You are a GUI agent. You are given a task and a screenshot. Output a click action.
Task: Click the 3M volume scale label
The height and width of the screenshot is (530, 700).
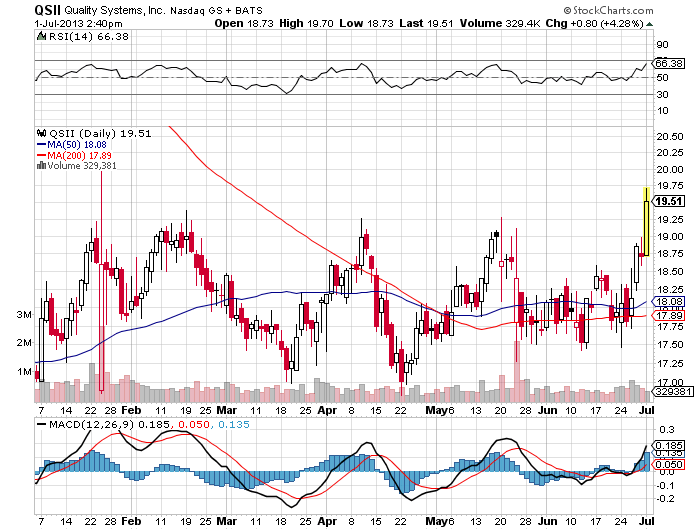(25, 315)
